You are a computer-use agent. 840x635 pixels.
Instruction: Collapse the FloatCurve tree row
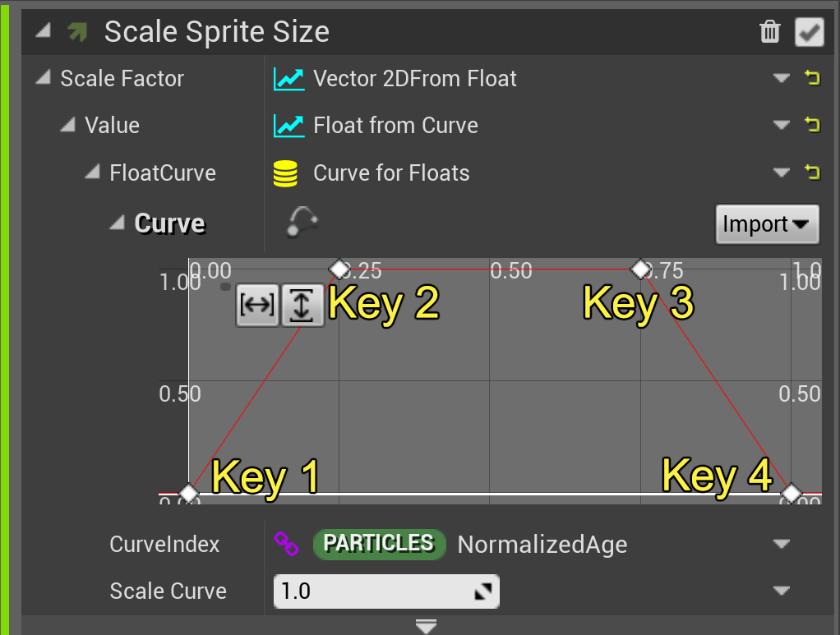[x=93, y=173]
